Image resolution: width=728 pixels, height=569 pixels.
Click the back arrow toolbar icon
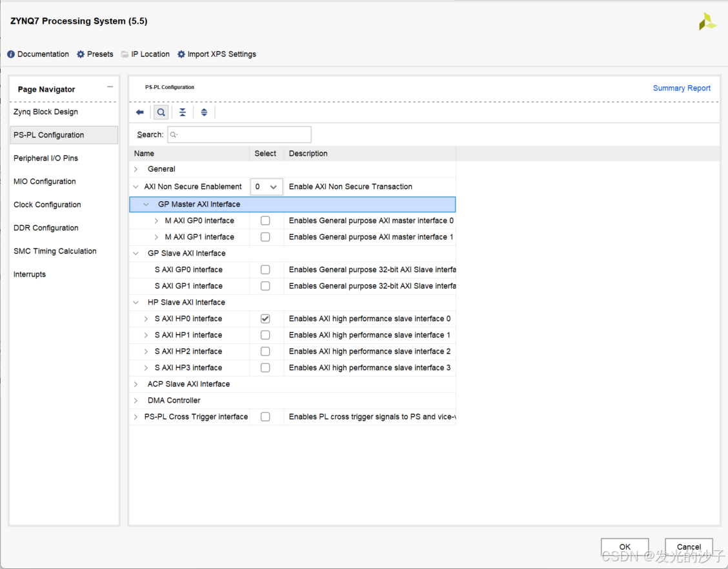pos(140,112)
